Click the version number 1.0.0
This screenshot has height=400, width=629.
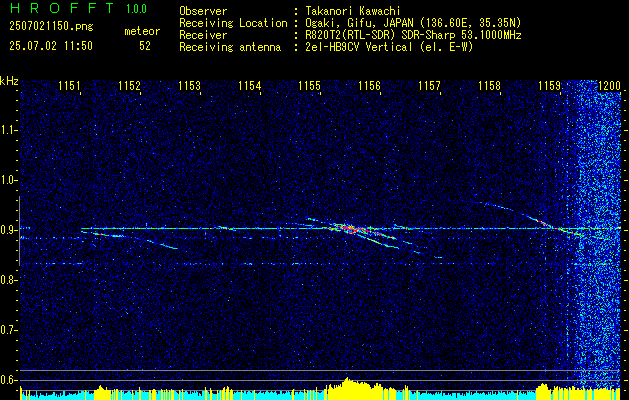tap(136, 8)
